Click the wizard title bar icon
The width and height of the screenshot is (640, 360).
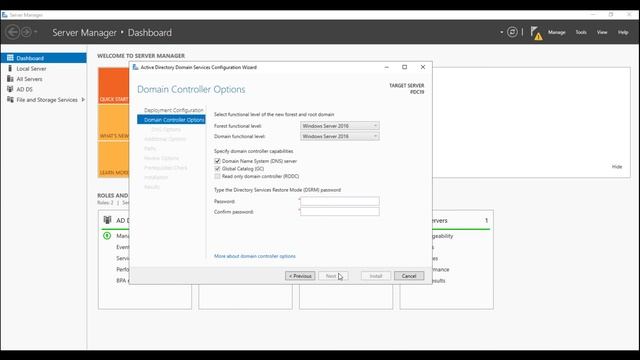136,67
